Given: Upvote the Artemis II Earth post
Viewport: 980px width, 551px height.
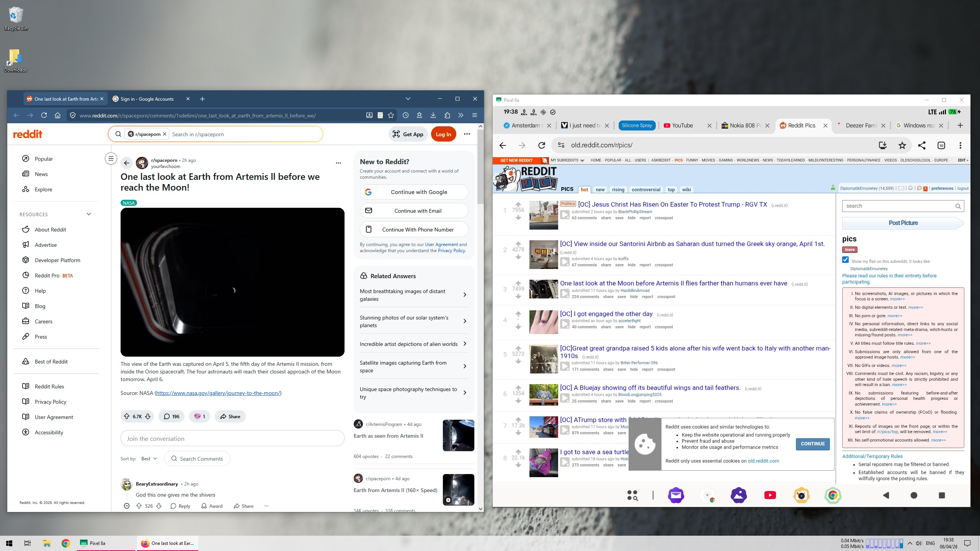Looking at the screenshot, I should coord(127,416).
